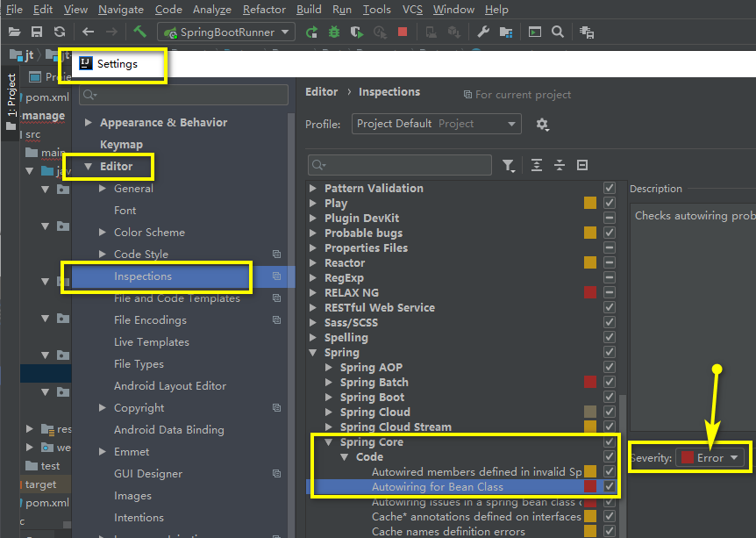Image resolution: width=756 pixels, height=538 pixels.
Task: Click the reset to empty square icon
Action: tap(582, 165)
